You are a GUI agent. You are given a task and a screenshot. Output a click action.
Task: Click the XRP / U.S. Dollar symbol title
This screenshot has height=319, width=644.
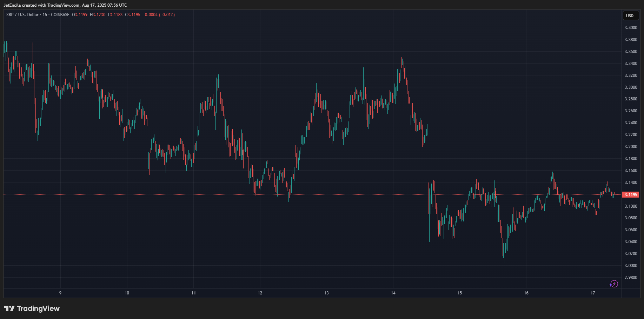[22, 15]
